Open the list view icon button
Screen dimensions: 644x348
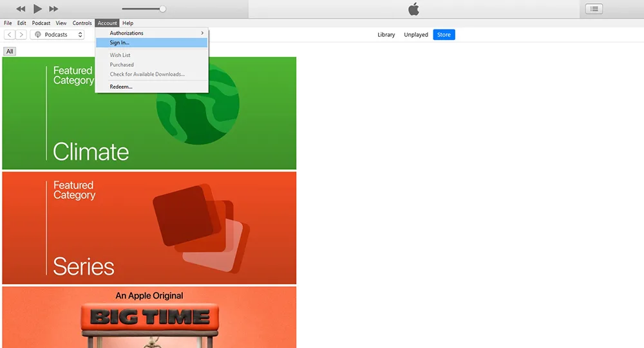click(x=594, y=8)
